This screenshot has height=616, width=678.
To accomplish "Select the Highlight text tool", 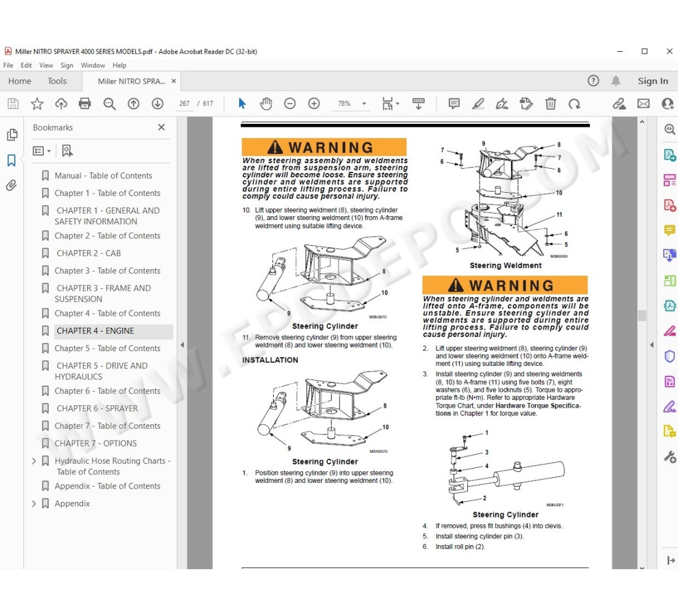I will tap(478, 103).
